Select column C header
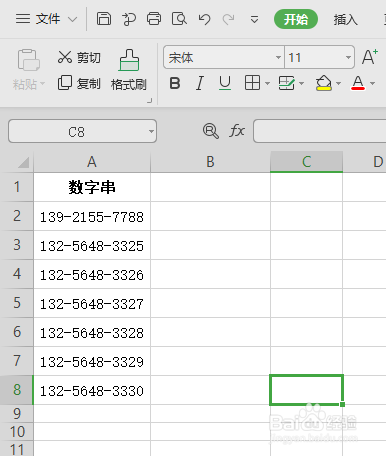The image size is (386, 456). [306, 162]
